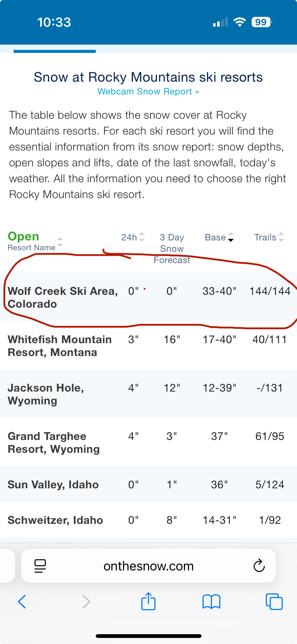Viewport: 297px width, 644px height.
Task: Tap the battery indicator in status bar
Action: point(261,22)
